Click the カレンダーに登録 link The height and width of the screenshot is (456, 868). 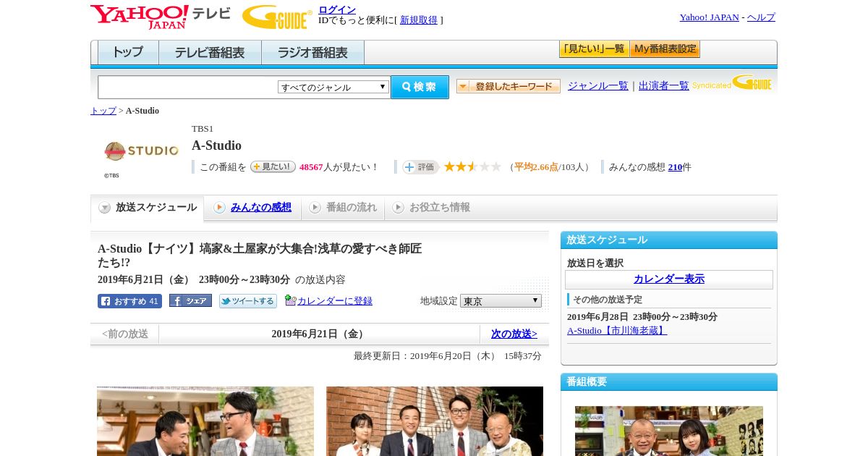(335, 300)
